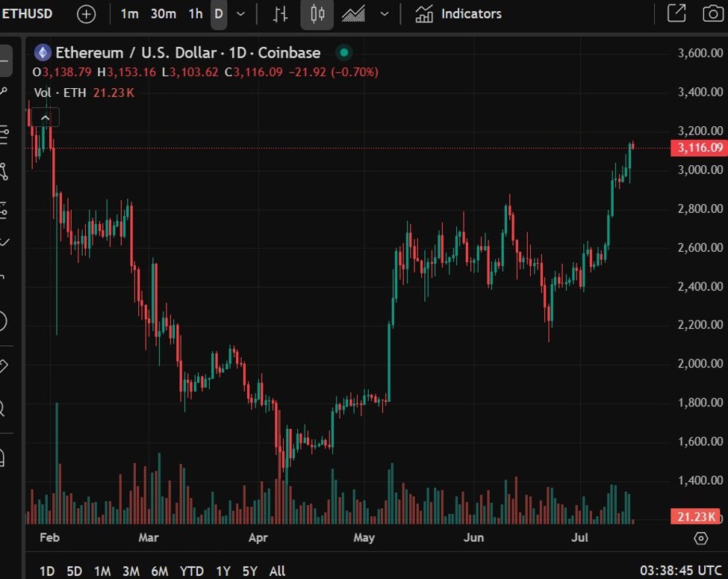
Task: Open symbol compare with the plus icon
Action: [85, 13]
